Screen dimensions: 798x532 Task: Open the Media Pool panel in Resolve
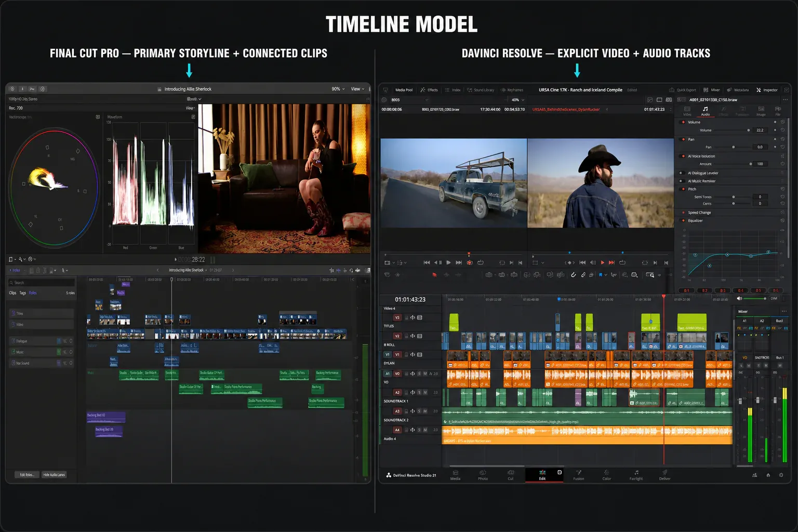[x=403, y=90]
